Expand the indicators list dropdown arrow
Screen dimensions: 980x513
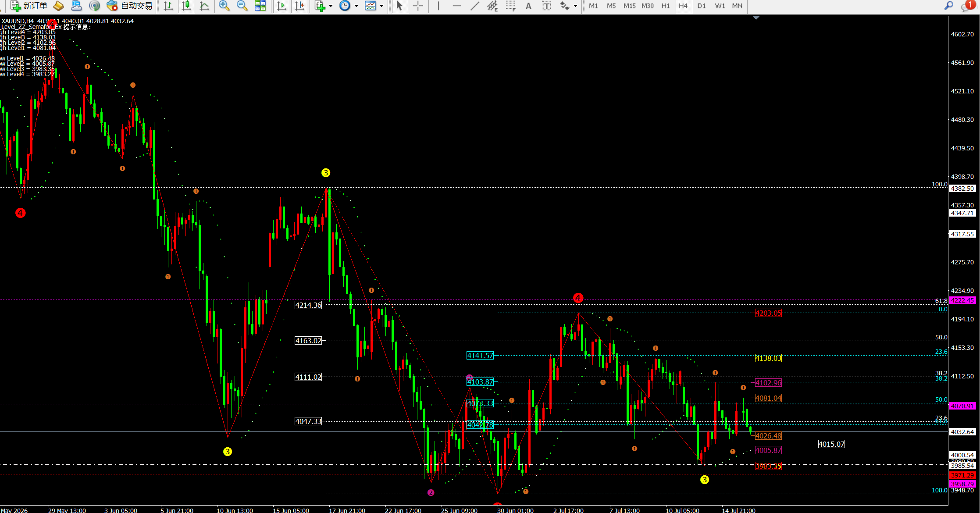331,6
